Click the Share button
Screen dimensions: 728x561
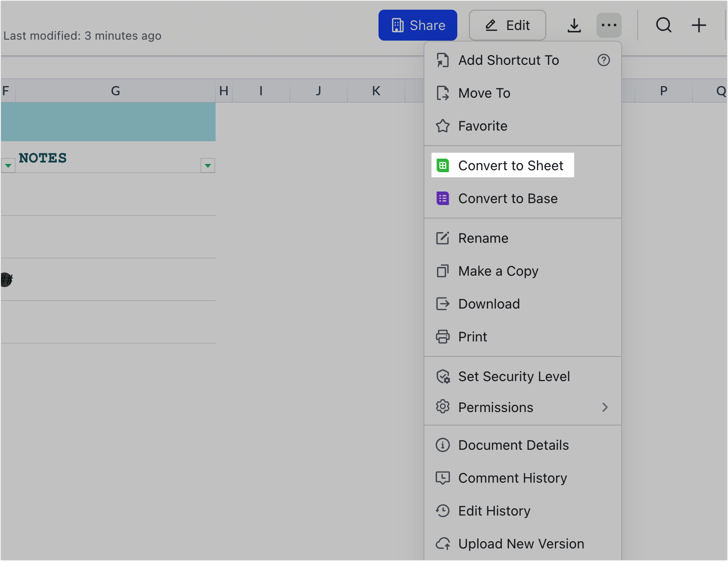pos(418,25)
